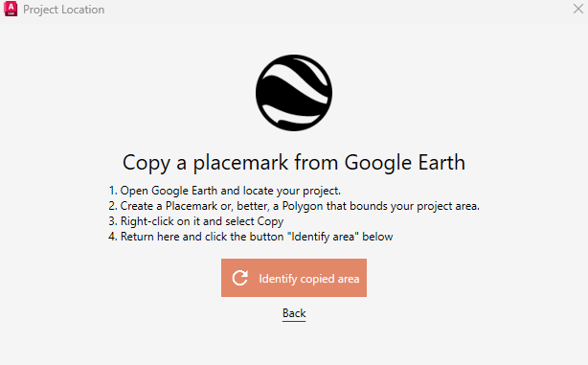Go back using the Back link
The width and height of the screenshot is (588, 365).
point(294,313)
